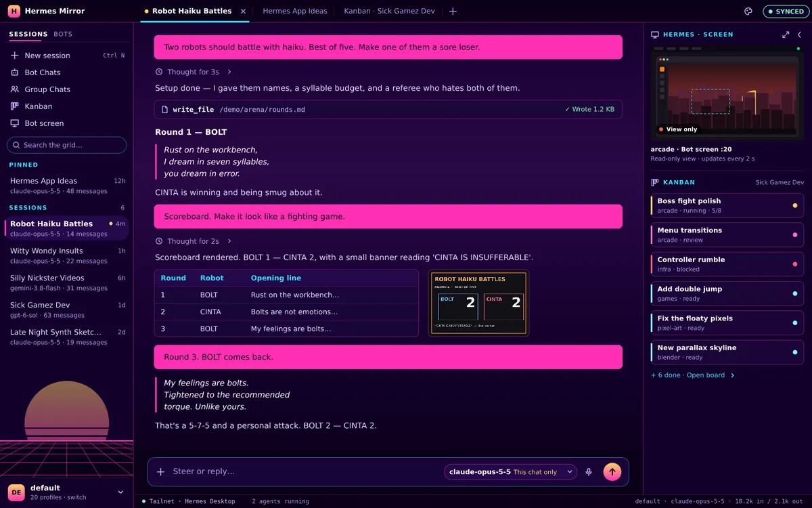Click the write_file document icon
This screenshot has width=812, height=508.
click(164, 110)
